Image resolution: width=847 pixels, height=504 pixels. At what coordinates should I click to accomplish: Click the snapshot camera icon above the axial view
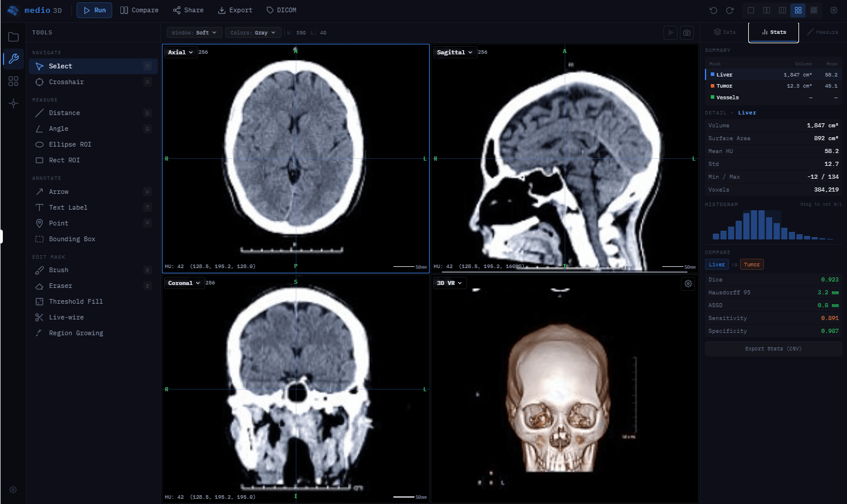(686, 33)
